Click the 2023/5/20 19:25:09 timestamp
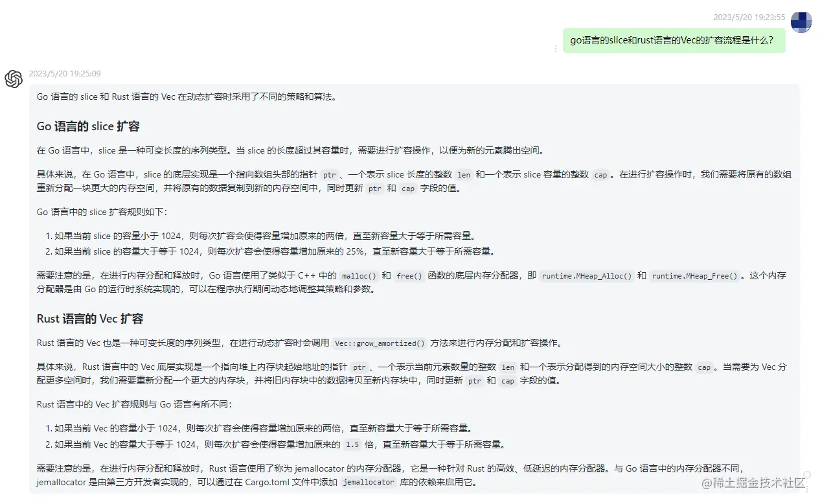820x504 pixels. (x=65, y=73)
